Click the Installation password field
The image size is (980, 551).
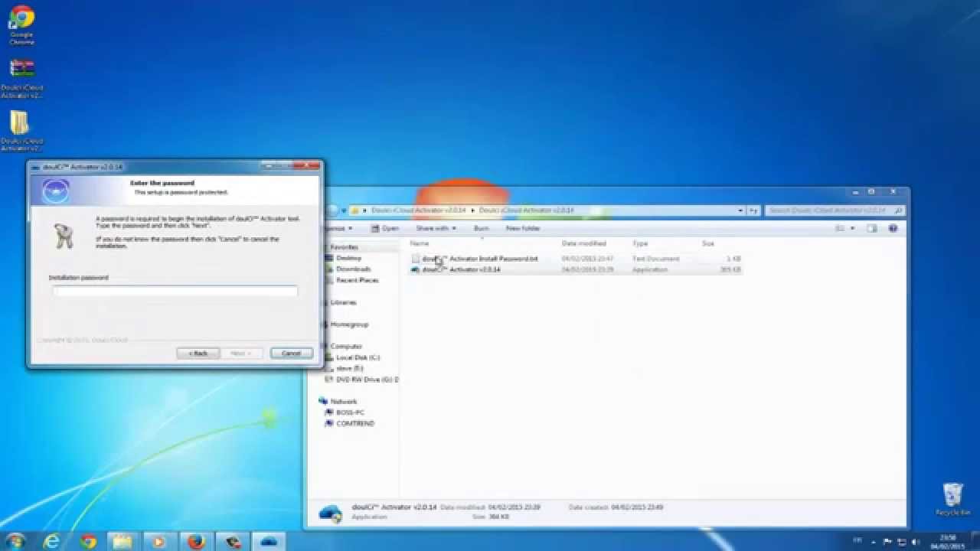tap(175, 291)
